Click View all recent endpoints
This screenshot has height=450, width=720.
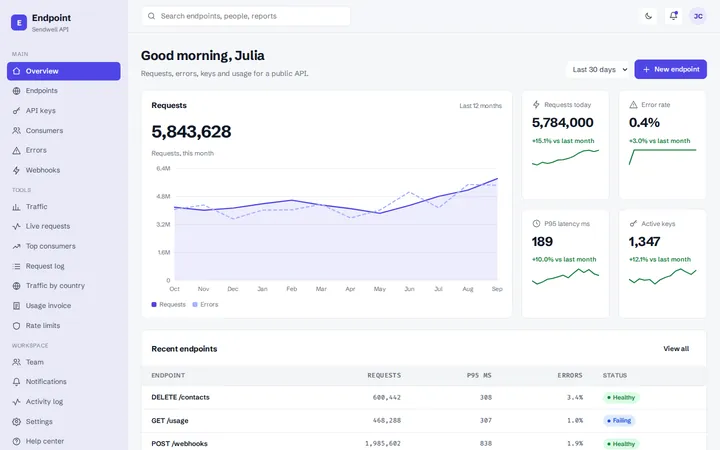click(x=676, y=349)
